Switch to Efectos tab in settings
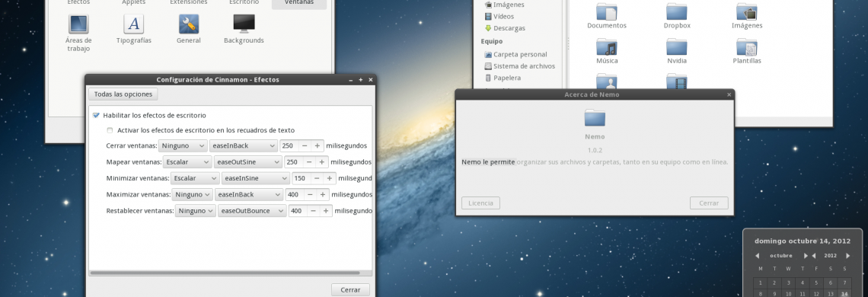 pyautogui.click(x=78, y=3)
